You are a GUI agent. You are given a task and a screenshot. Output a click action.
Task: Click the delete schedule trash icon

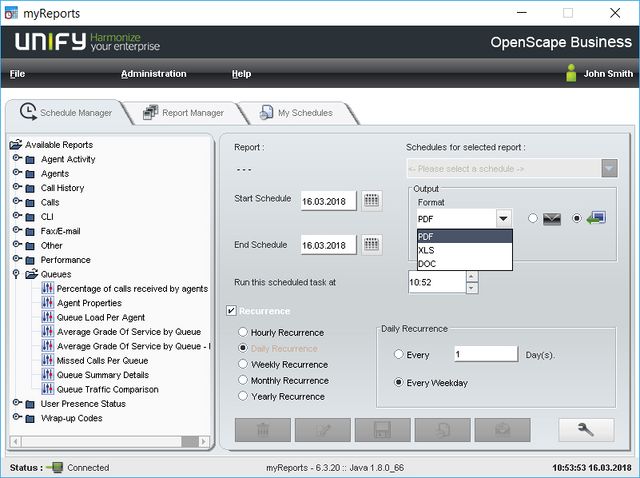coord(262,430)
